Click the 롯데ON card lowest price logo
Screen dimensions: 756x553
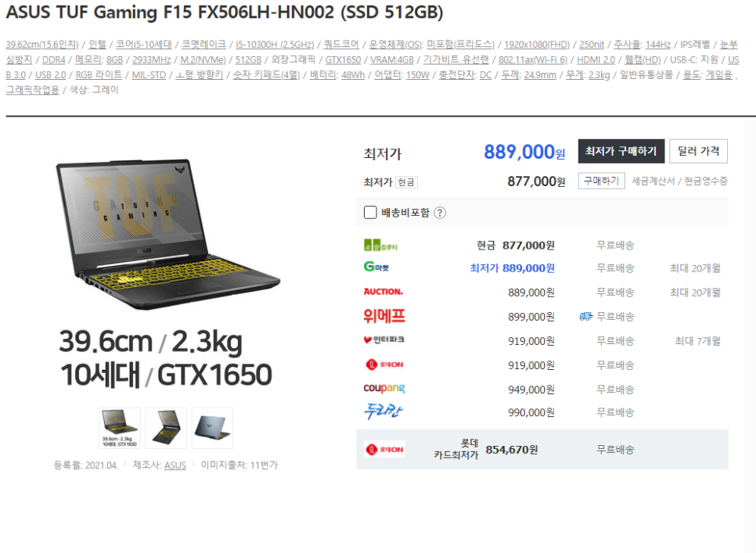coord(384,450)
